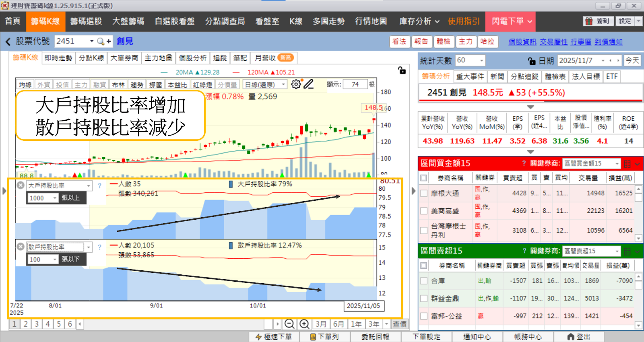The width and height of the screenshot is (644, 342).
Task: Expand the stock code history dropdown
Action: click(92, 41)
